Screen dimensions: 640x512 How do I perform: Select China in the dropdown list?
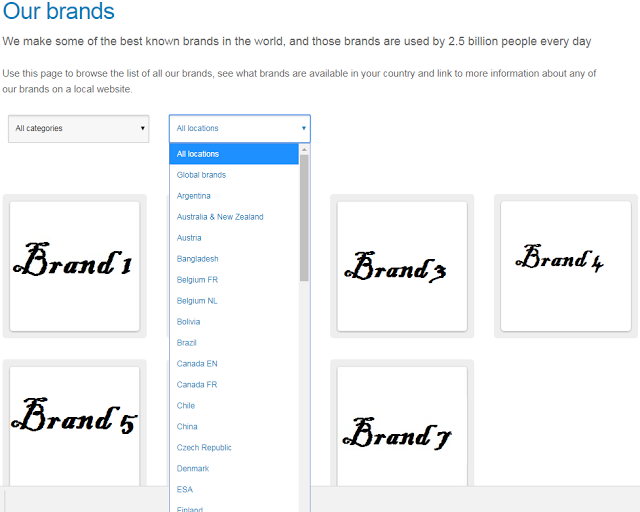pyautogui.click(x=234, y=427)
